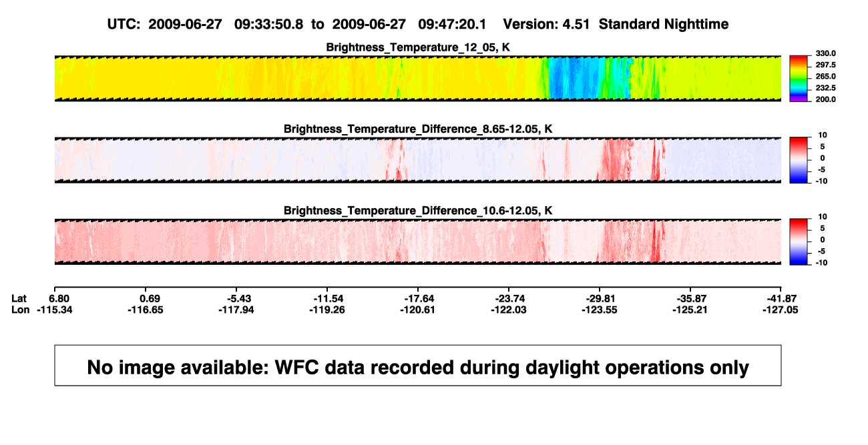Click the 'Lat' axis label

19,298
